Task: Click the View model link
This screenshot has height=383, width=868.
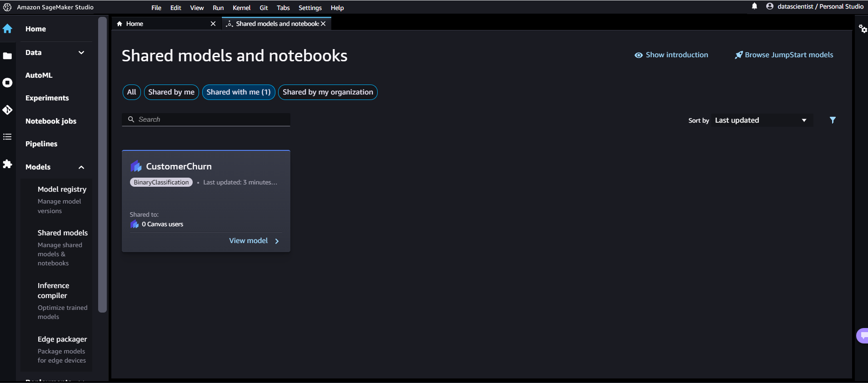Action: tap(248, 241)
